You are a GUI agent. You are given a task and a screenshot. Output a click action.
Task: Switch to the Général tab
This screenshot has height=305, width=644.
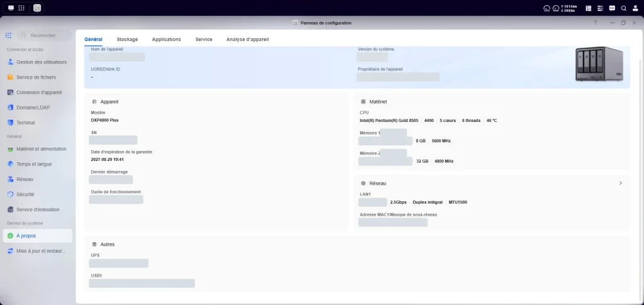pos(93,40)
